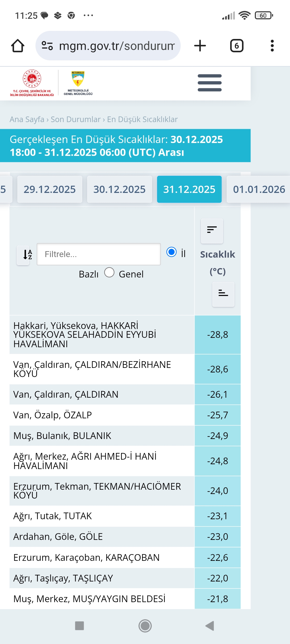The width and height of the screenshot is (290, 644).
Task: Open a new tab with plus icon
Action: [200, 46]
